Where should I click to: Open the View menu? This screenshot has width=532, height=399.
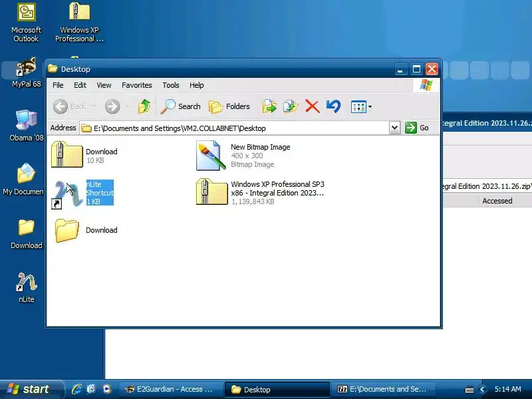(x=104, y=85)
